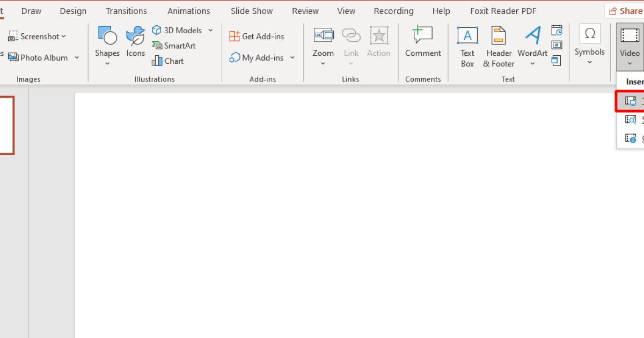644x338 pixels.
Task: Click Get Add-ins
Action: [x=257, y=36]
